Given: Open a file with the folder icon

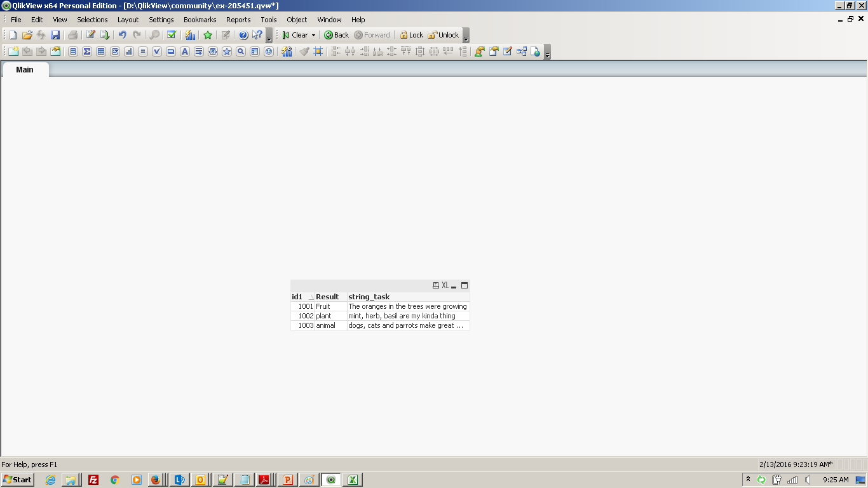Looking at the screenshot, I should (27, 35).
